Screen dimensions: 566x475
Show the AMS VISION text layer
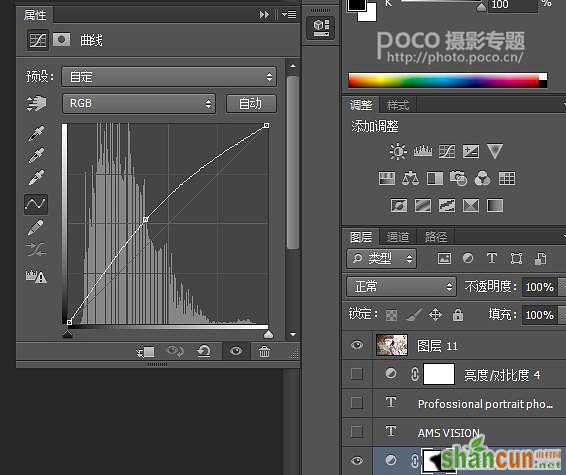tap(357, 431)
